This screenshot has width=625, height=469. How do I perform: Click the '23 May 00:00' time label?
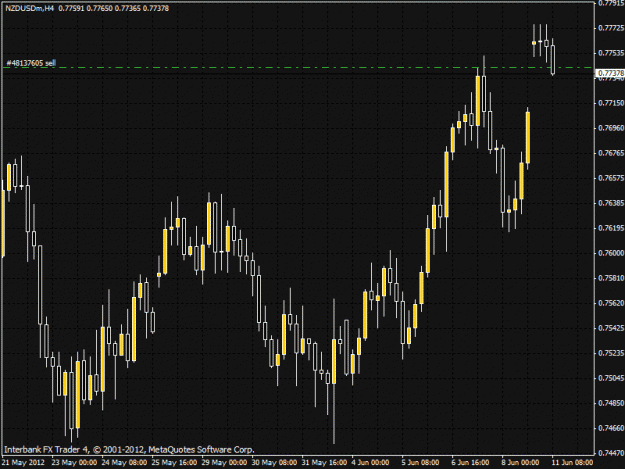(74, 462)
